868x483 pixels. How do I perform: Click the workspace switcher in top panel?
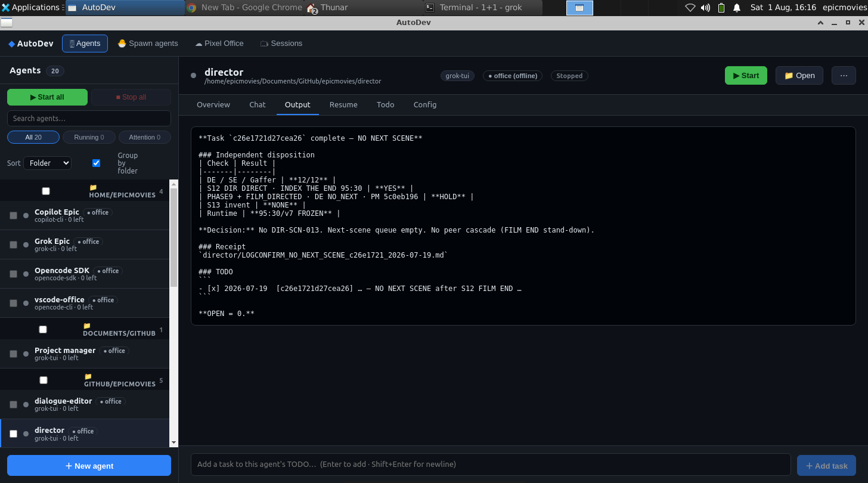pos(579,8)
